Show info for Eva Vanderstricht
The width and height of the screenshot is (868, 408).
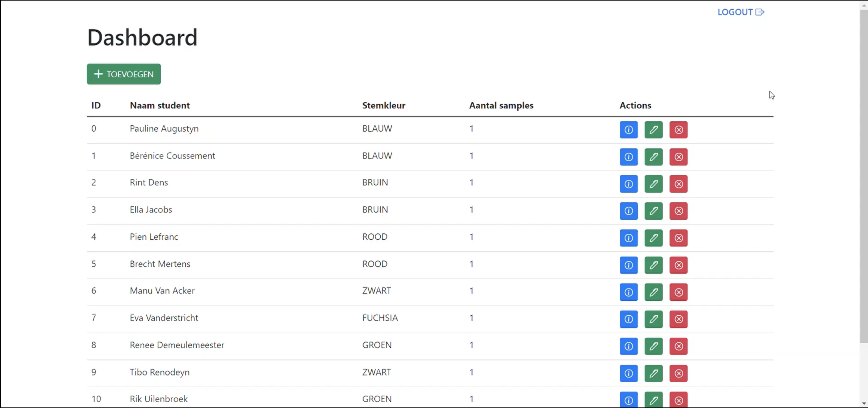click(x=628, y=319)
